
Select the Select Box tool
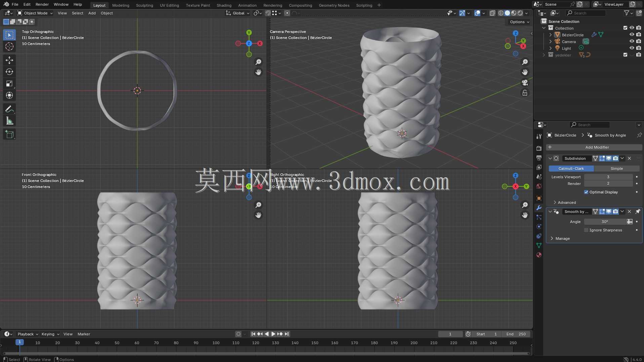[9, 35]
